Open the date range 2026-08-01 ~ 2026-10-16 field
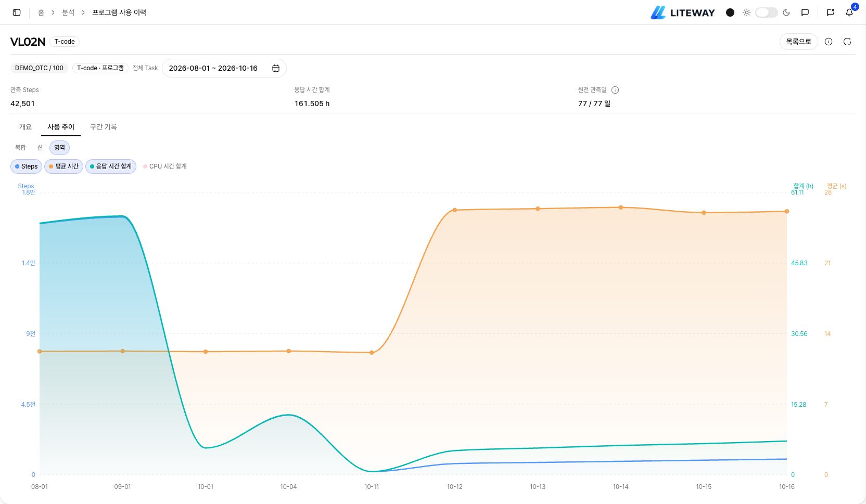The height and width of the screenshot is (504, 866). [x=224, y=68]
